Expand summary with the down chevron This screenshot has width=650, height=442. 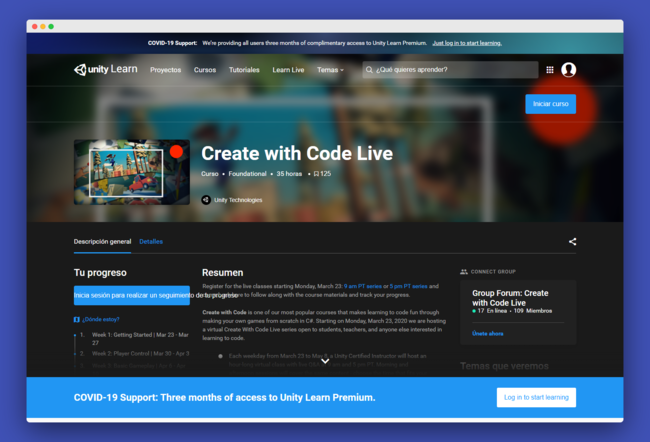pyautogui.click(x=325, y=361)
